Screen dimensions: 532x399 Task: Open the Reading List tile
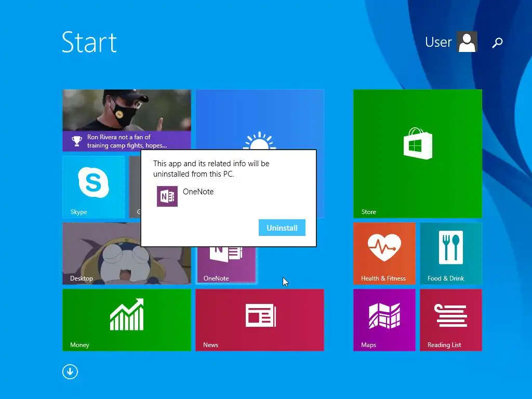pos(451,320)
